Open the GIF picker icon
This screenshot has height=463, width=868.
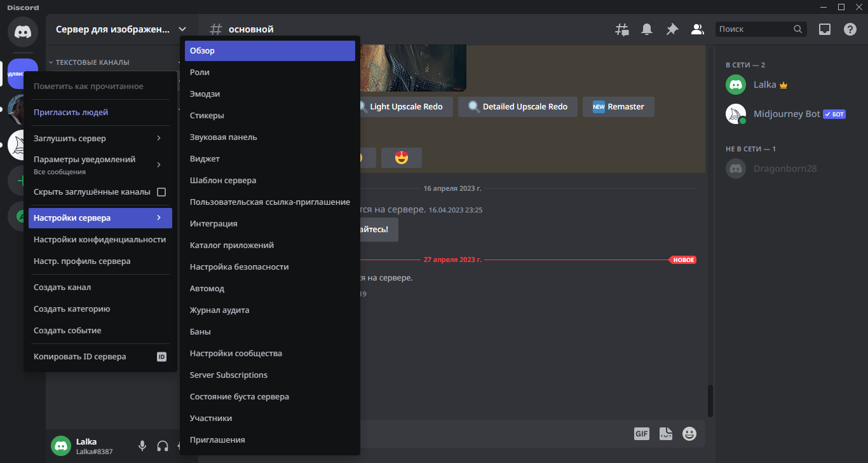coord(641,434)
